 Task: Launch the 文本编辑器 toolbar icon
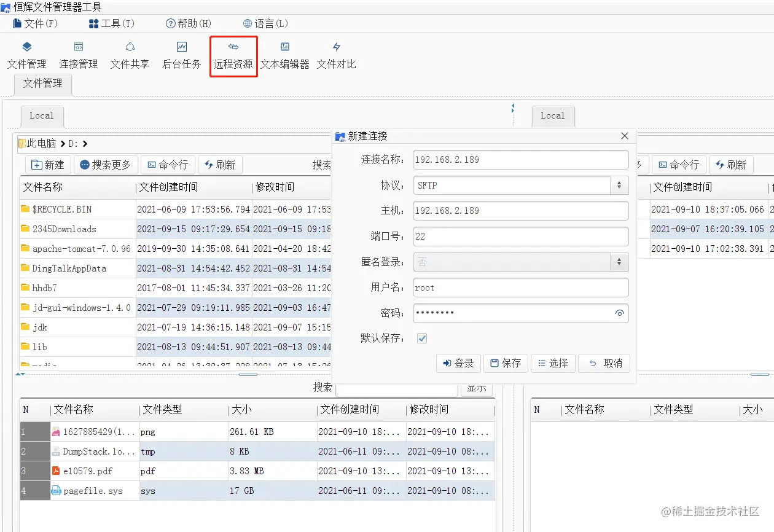(x=284, y=55)
